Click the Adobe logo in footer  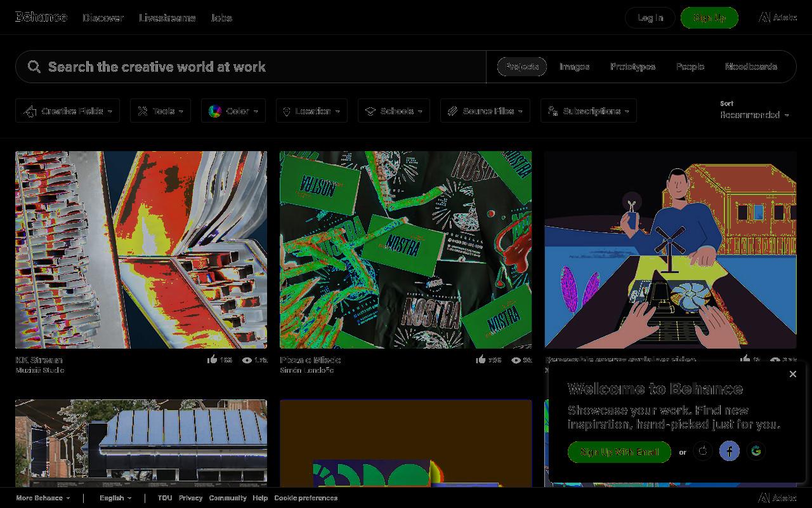coord(778,498)
